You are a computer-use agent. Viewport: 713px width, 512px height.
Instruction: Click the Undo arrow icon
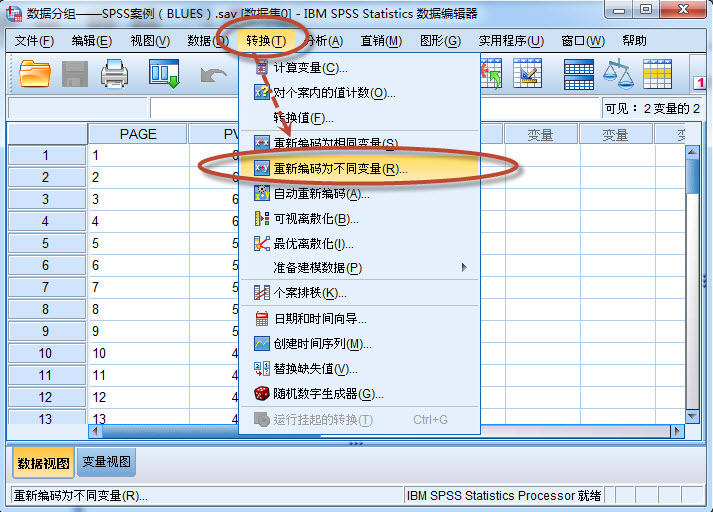point(213,75)
